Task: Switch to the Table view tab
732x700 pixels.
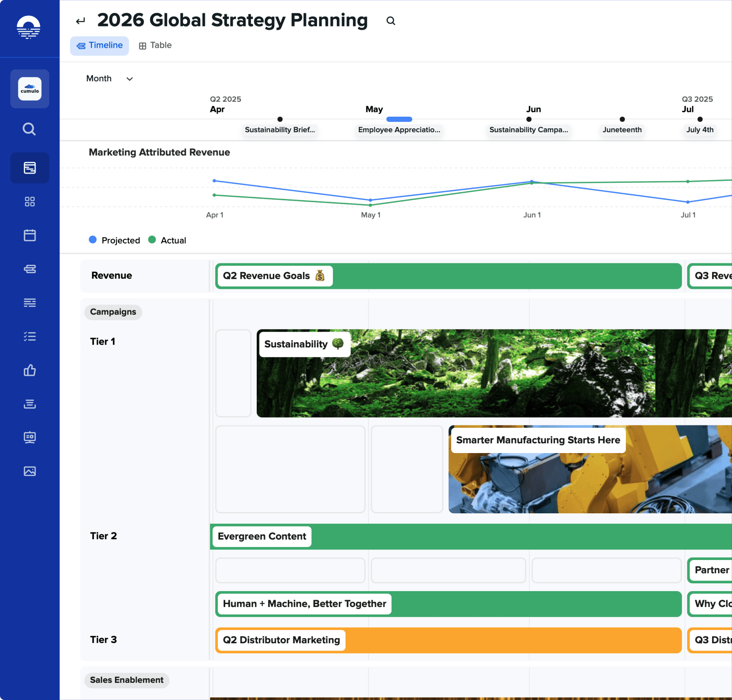Action: tap(155, 45)
